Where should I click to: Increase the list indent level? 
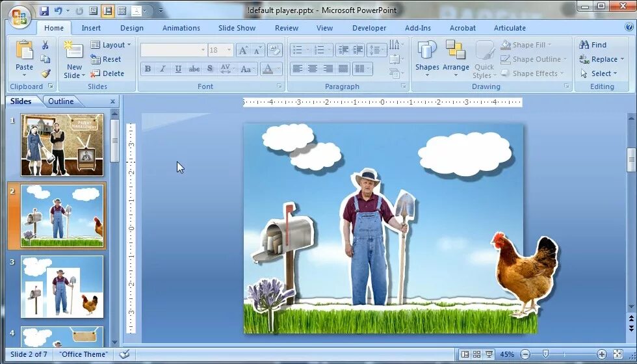(358, 50)
